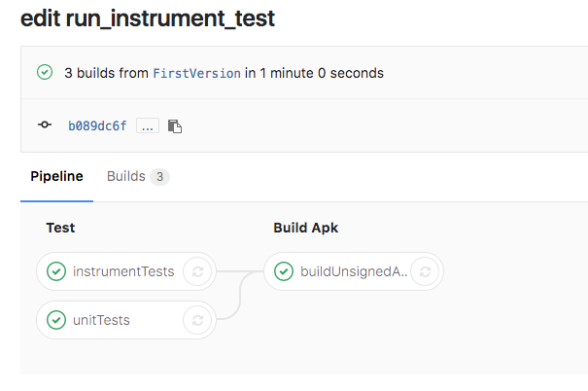Click the commit graph icon

[x=44, y=125]
